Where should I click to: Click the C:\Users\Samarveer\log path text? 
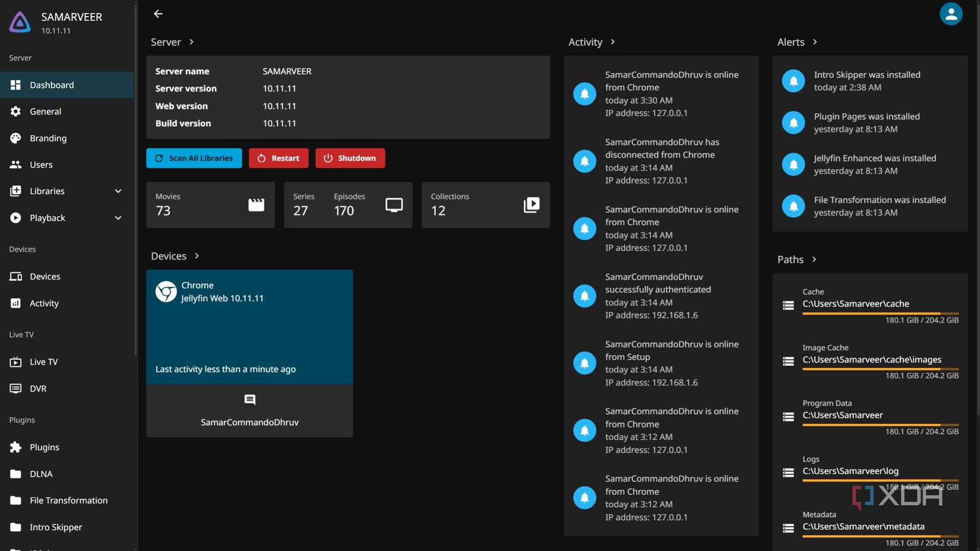coord(851,471)
